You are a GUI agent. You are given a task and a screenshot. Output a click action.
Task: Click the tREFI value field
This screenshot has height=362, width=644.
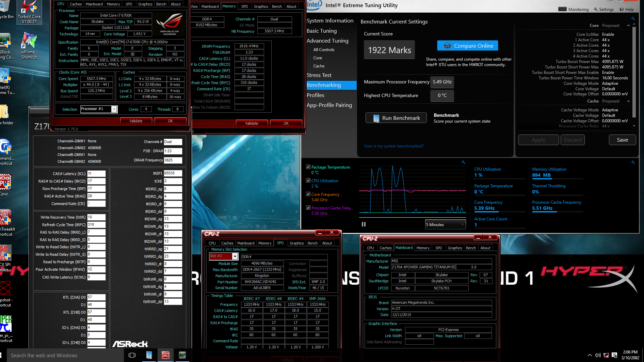point(173,173)
